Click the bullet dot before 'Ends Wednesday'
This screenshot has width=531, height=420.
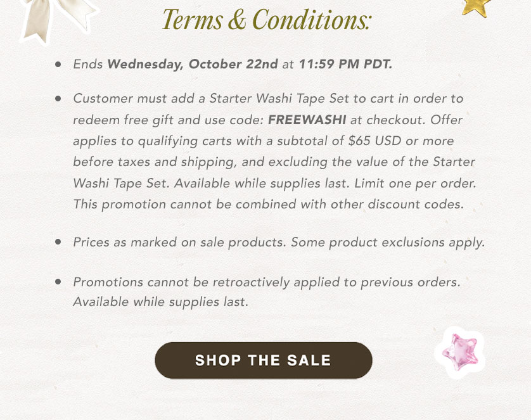tap(58, 65)
